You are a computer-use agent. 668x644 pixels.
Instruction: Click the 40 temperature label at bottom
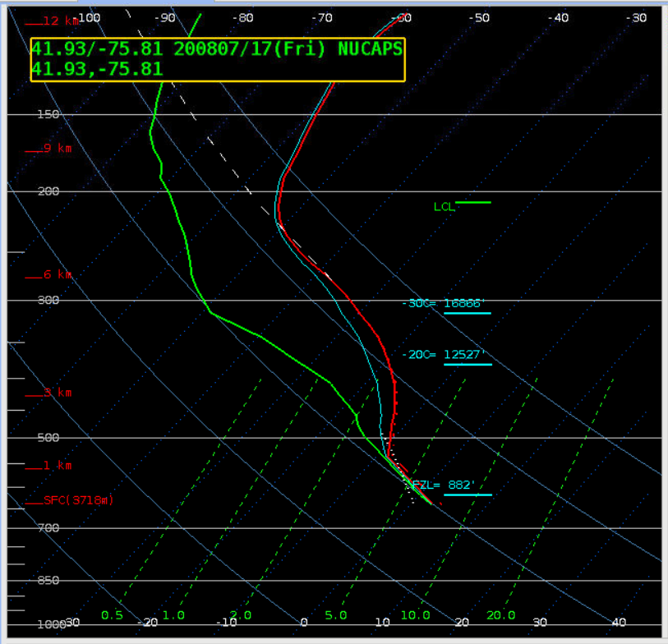tap(619, 623)
